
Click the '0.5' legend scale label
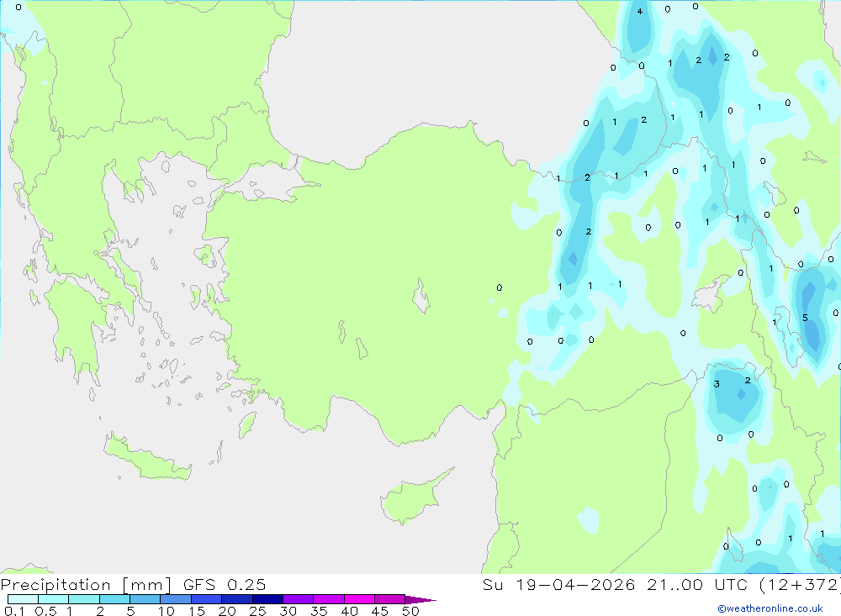45,611
